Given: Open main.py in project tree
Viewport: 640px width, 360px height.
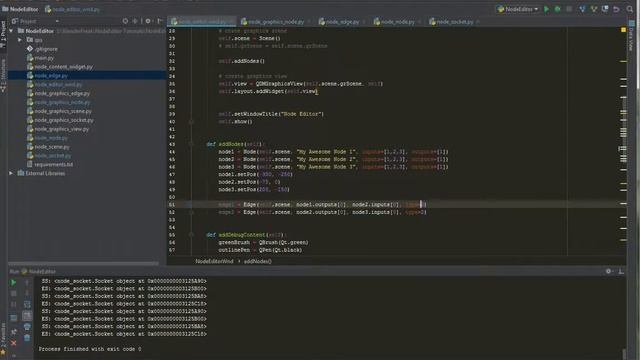Looking at the screenshot, I should 44,58.
